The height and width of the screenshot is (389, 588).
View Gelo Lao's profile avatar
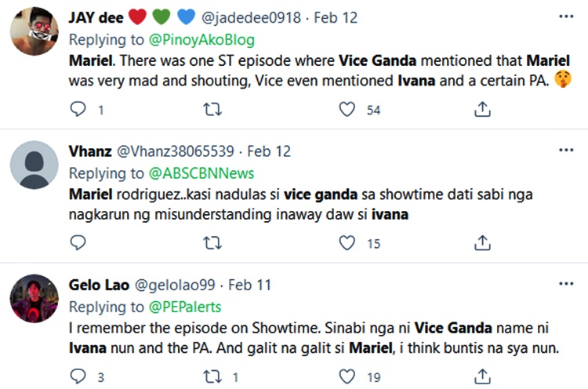pyautogui.click(x=34, y=298)
